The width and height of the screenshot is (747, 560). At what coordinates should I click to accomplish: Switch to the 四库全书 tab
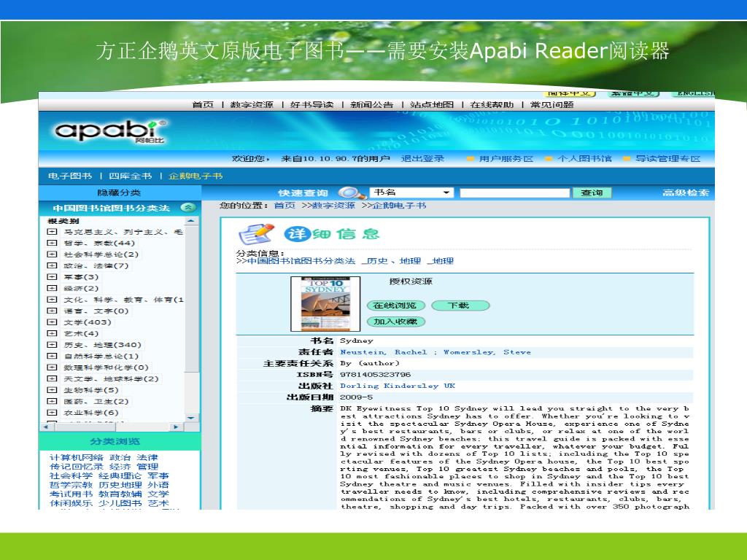click(x=130, y=176)
